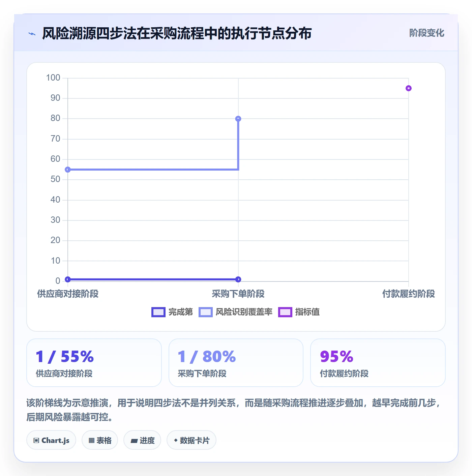
Task: Click the diamond icon in 数据卡片 chip
Action: coord(176,440)
